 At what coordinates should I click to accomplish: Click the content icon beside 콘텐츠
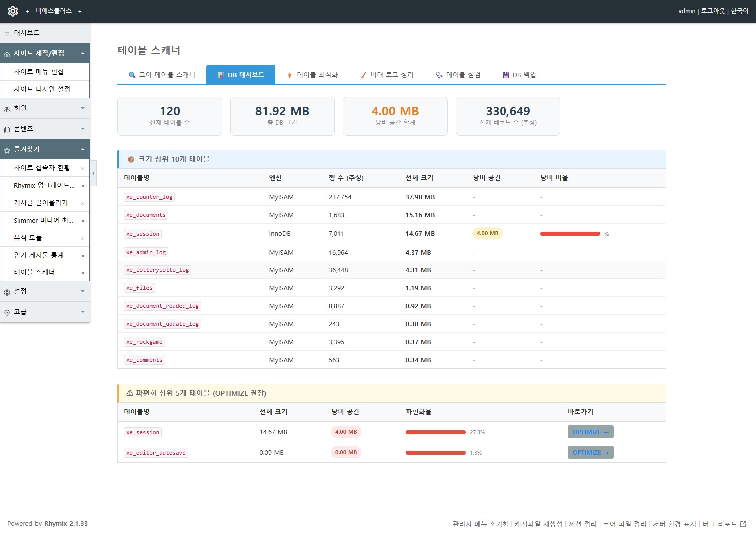[x=7, y=130]
